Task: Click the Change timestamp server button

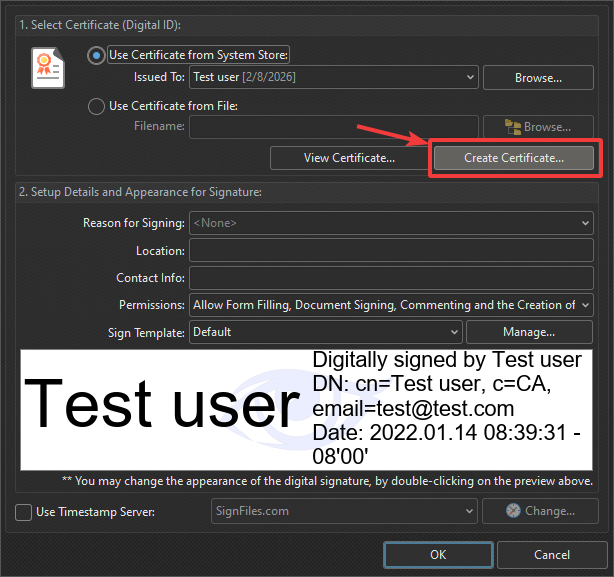Action: (540, 512)
